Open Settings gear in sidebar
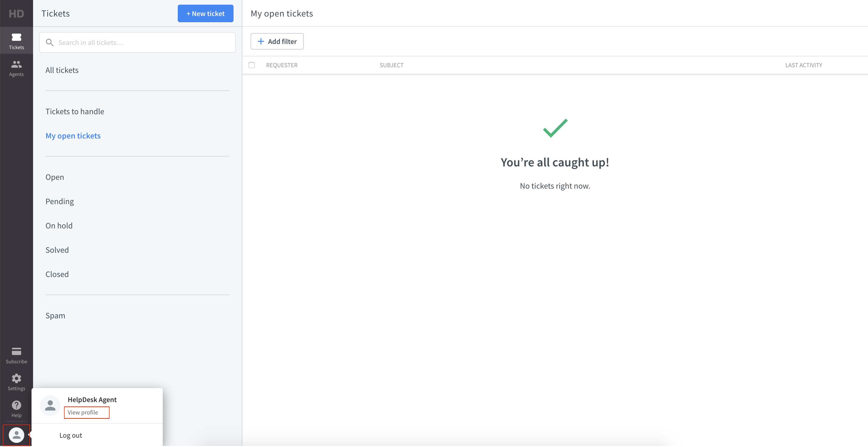The height and width of the screenshot is (447, 868). (x=16, y=383)
